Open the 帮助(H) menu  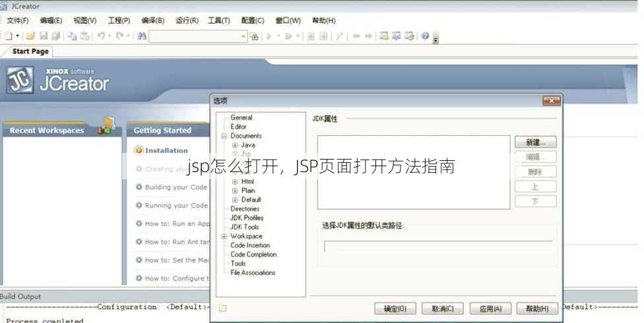[x=323, y=20]
